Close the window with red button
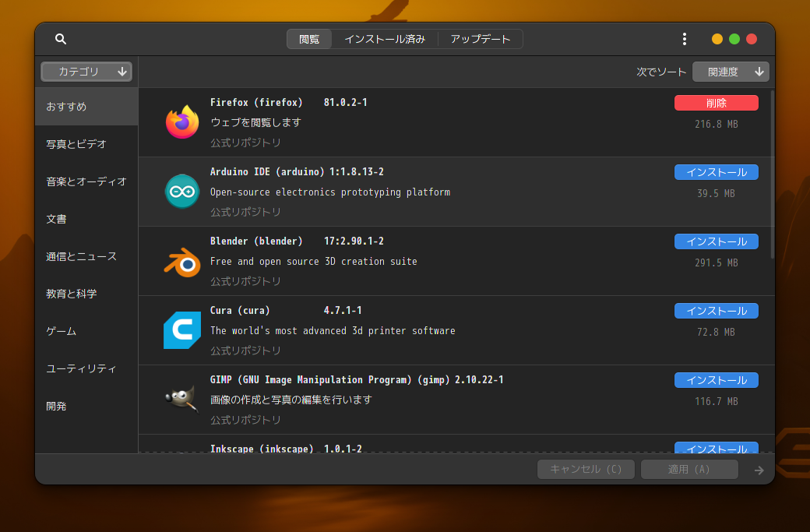The width and height of the screenshot is (810, 532). [x=752, y=39]
